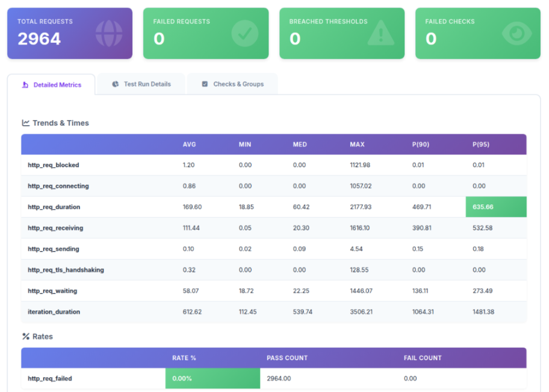Click the RATE % column header

pyautogui.click(x=184, y=358)
